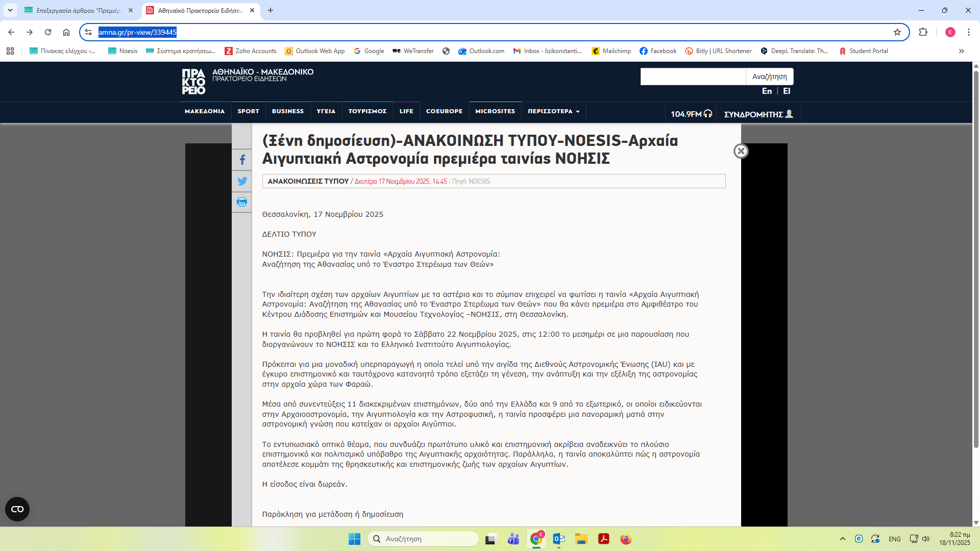Open 104.9FM radio headphones link

[x=691, y=114]
